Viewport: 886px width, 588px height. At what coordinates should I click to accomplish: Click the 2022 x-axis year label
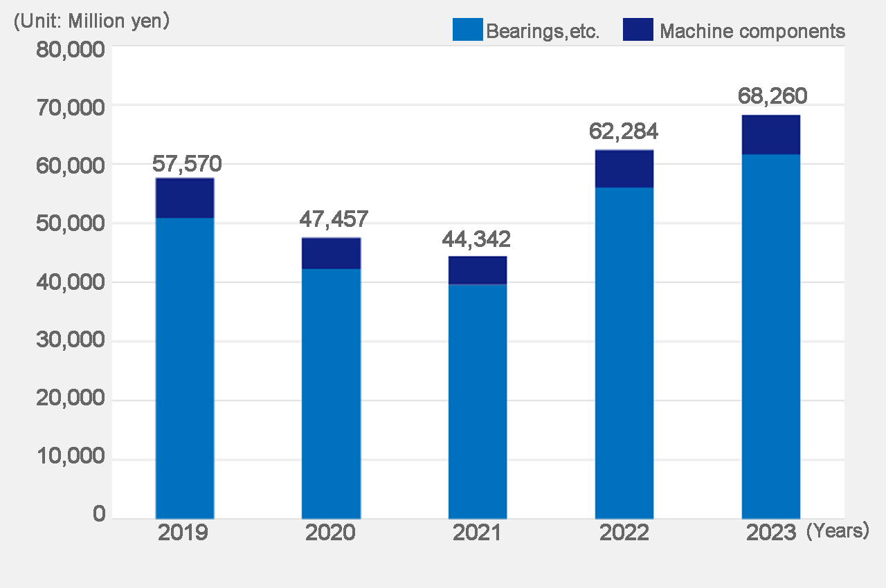tap(624, 532)
